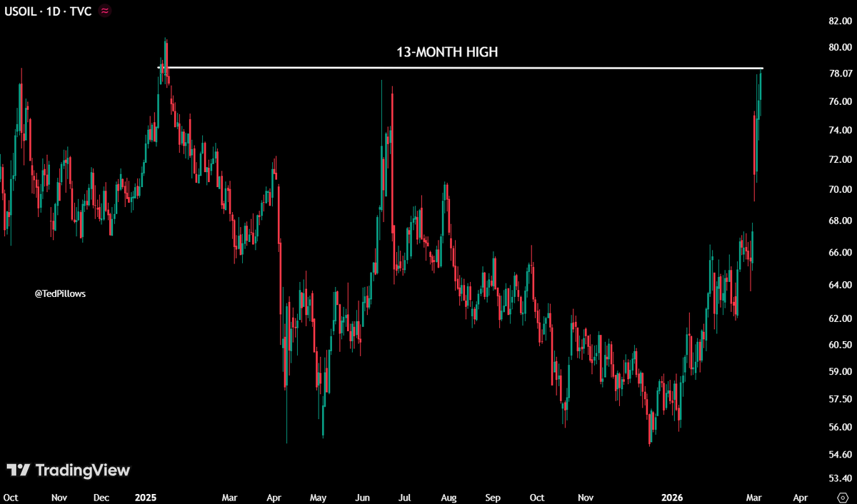Click the USOIL · 1D · TVC symbol title
This screenshot has width=857, height=504.
pos(48,11)
